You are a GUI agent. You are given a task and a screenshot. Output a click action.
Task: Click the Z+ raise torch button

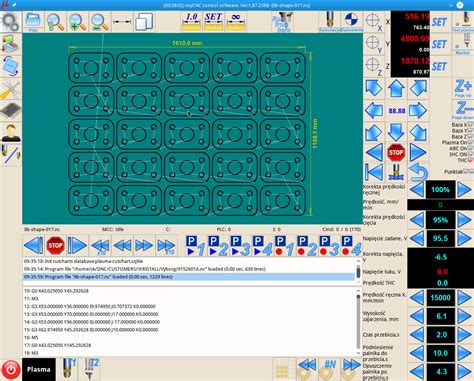[x=463, y=88]
